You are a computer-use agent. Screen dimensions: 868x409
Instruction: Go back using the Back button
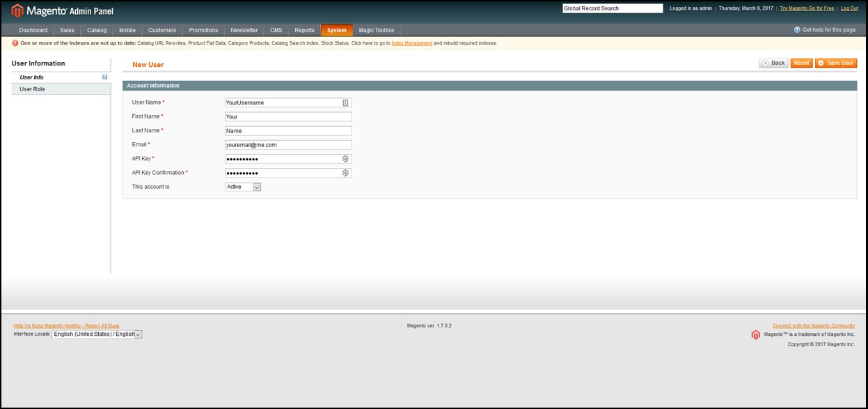773,63
